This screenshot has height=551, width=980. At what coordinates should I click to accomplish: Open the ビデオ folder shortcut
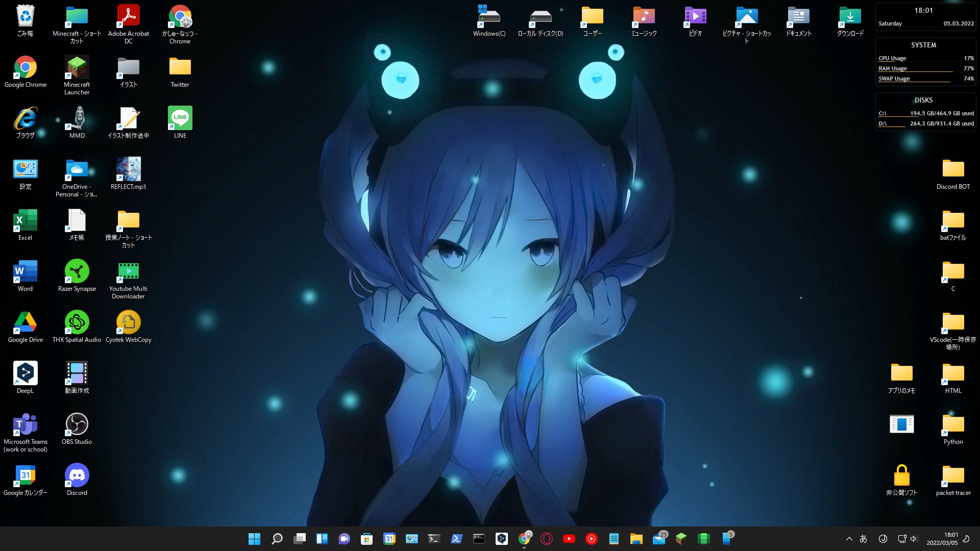click(x=695, y=21)
